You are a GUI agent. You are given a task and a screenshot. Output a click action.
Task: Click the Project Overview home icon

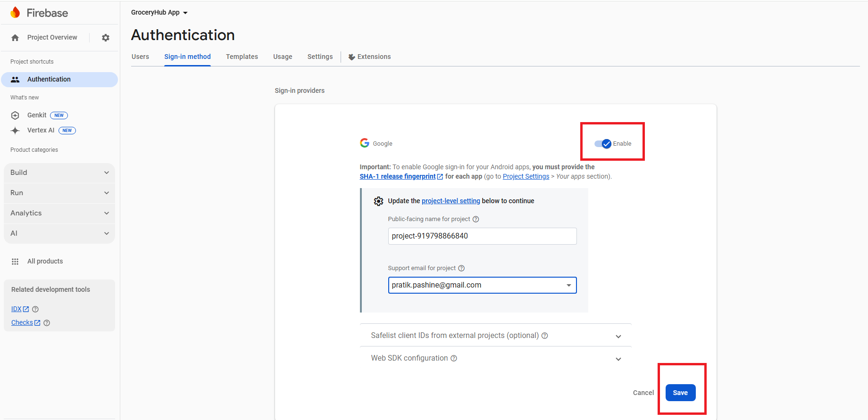tap(15, 38)
